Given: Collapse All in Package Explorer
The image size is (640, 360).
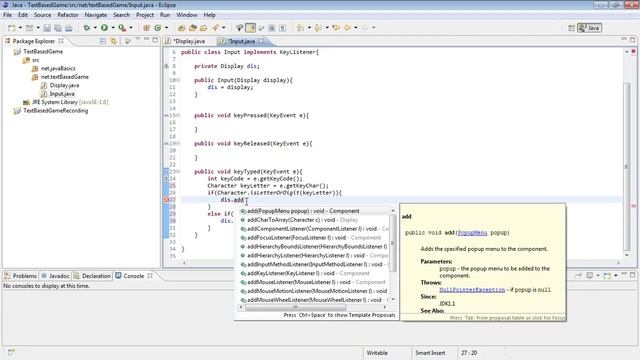Looking at the screenshot, I should (x=103, y=41).
